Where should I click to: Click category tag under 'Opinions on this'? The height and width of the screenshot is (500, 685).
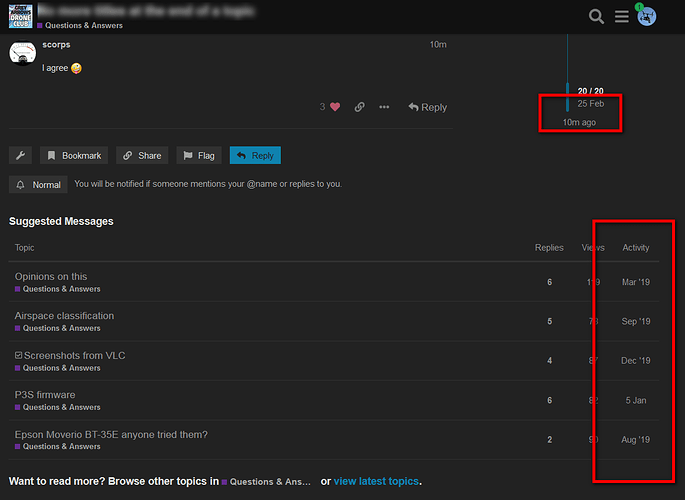58,289
